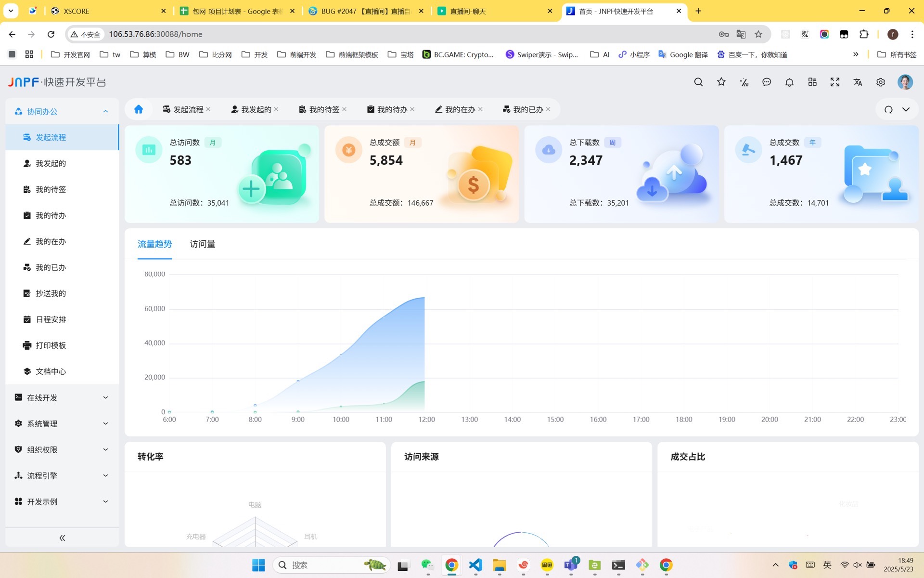Open settings gear icon in header
The image size is (924, 578).
(x=880, y=82)
